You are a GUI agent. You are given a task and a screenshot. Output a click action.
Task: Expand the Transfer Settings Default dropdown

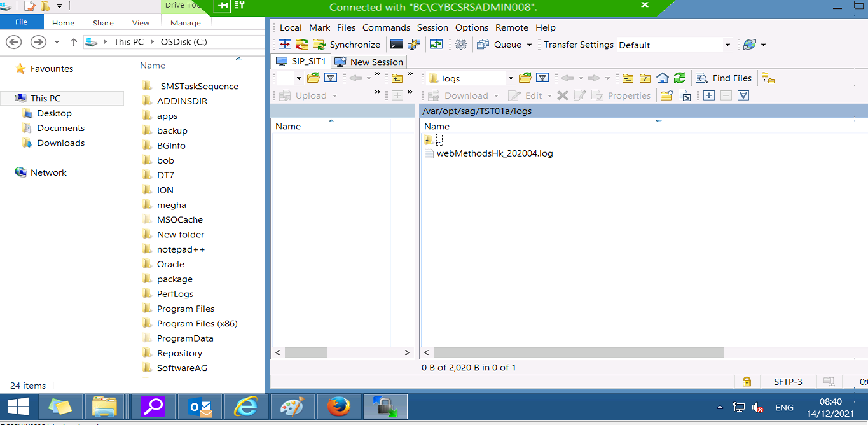pos(727,45)
